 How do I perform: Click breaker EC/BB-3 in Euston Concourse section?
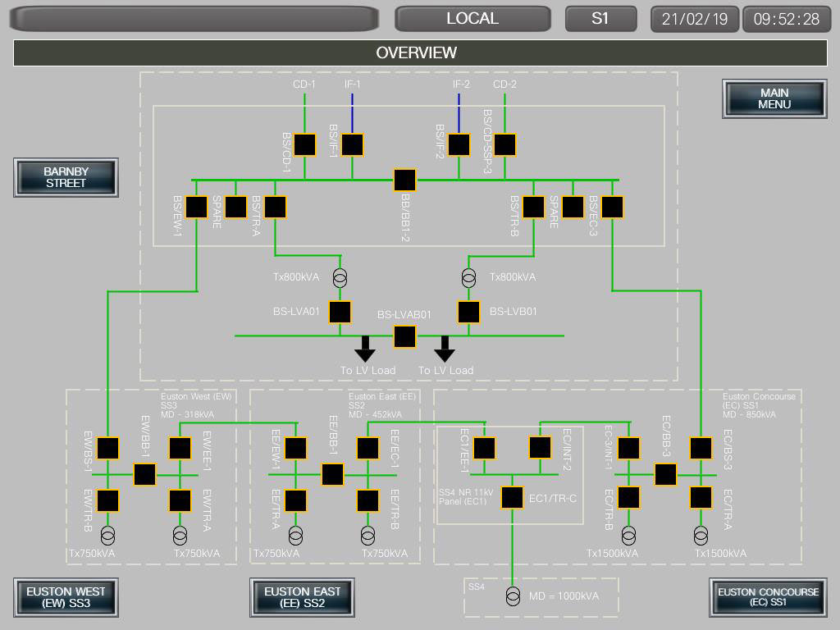pos(664,474)
